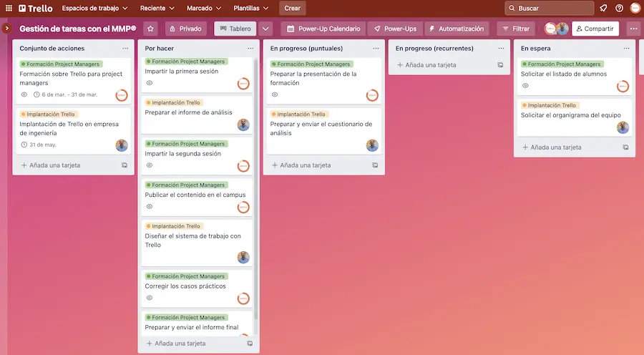The height and width of the screenshot is (355, 644).
Task: Toggle watch eye on Corregir los casos prácticos
Action: pyautogui.click(x=150, y=298)
